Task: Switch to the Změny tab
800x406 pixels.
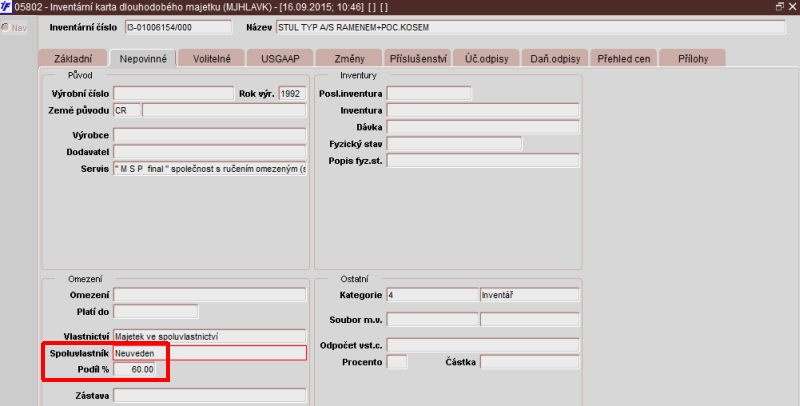Action: 349,59
